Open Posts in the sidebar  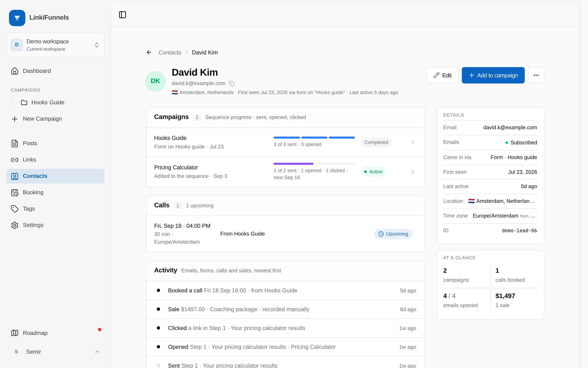tap(55, 143)
